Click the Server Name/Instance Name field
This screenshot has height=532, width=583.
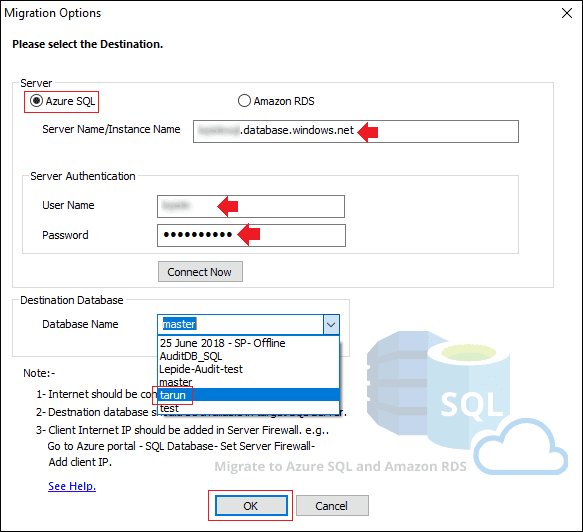356,131
